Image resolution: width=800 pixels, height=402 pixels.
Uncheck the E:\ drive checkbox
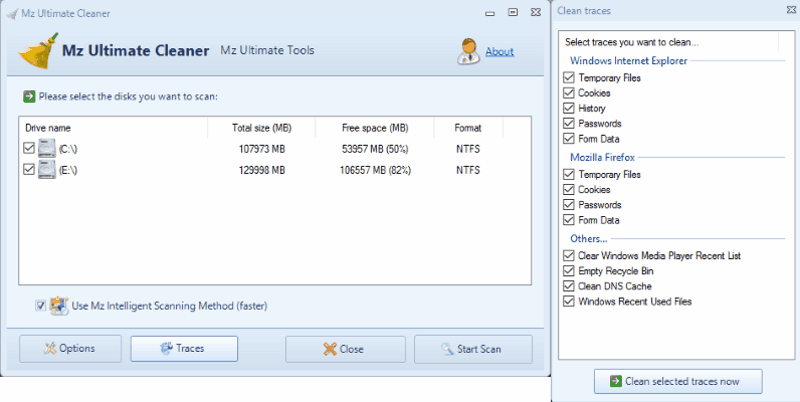pyautogui.click(x=29, y=169)
